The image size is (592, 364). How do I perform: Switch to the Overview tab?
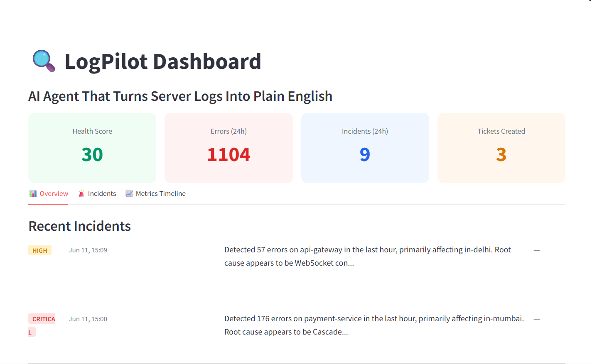coord(48,194)
